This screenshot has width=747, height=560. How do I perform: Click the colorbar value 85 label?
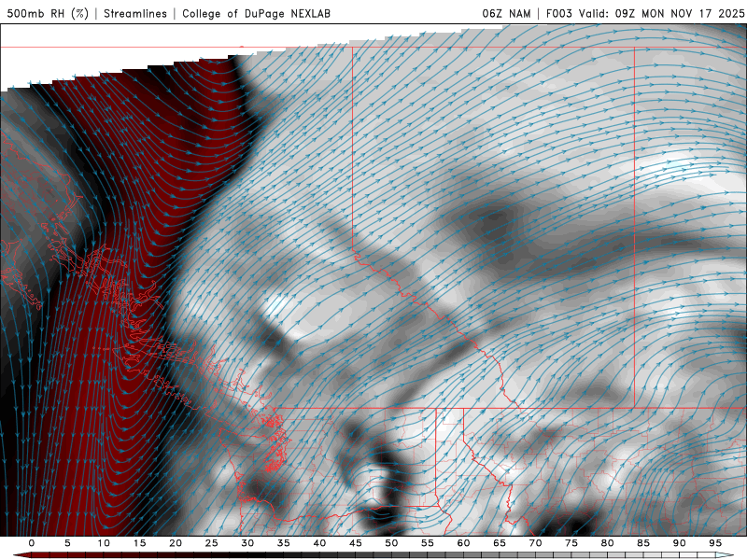pos(642,543)
